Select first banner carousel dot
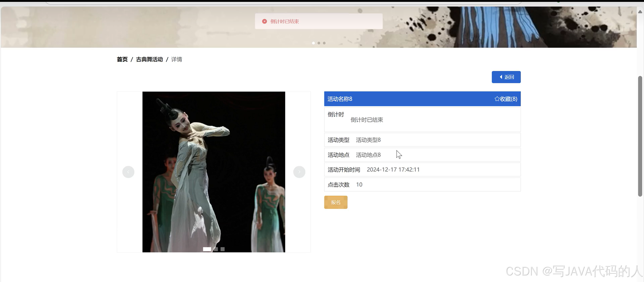The height and width of the screenshot is (282, 644). tap(313, 43)
